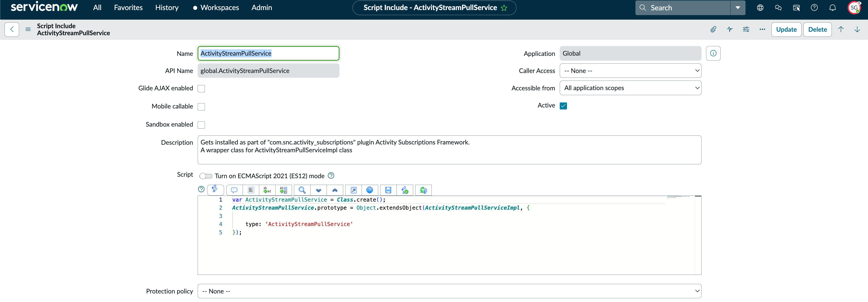The width and height of the screenshot is (868, 302).
Task: Go to next record with down arrow
Action: tap(857, 29)
